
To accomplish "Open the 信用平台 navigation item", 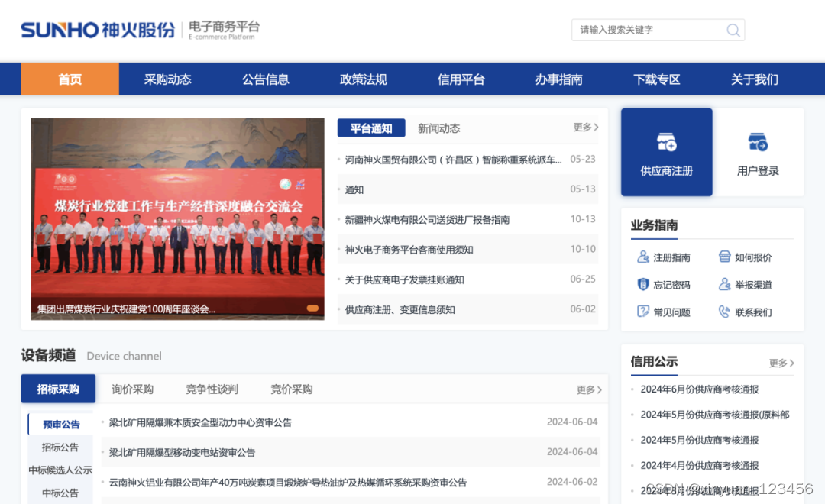I will 461,79.
